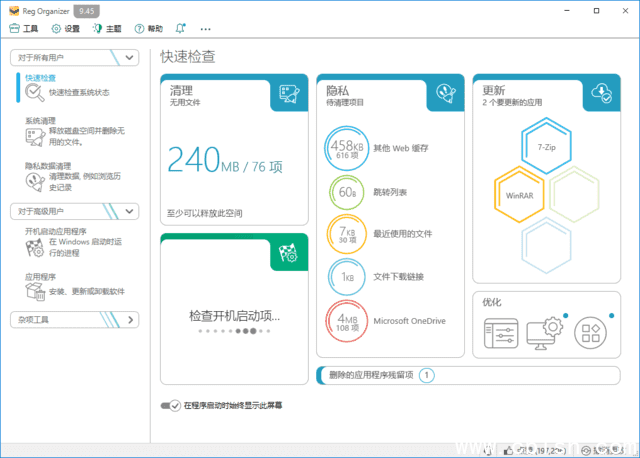Expand the 杂项工具 section
The width and height of the screenshot is (640, 458).
(x=128, y=320)
